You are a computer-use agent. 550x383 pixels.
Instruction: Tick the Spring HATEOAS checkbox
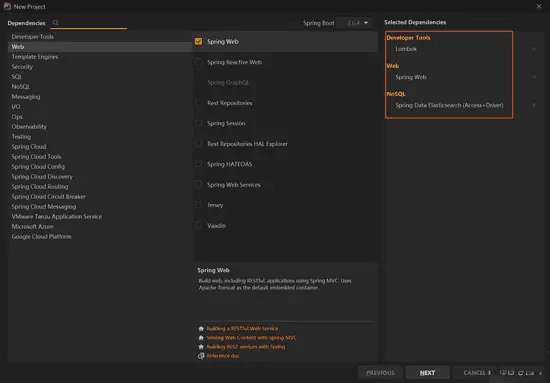[199, 164]
